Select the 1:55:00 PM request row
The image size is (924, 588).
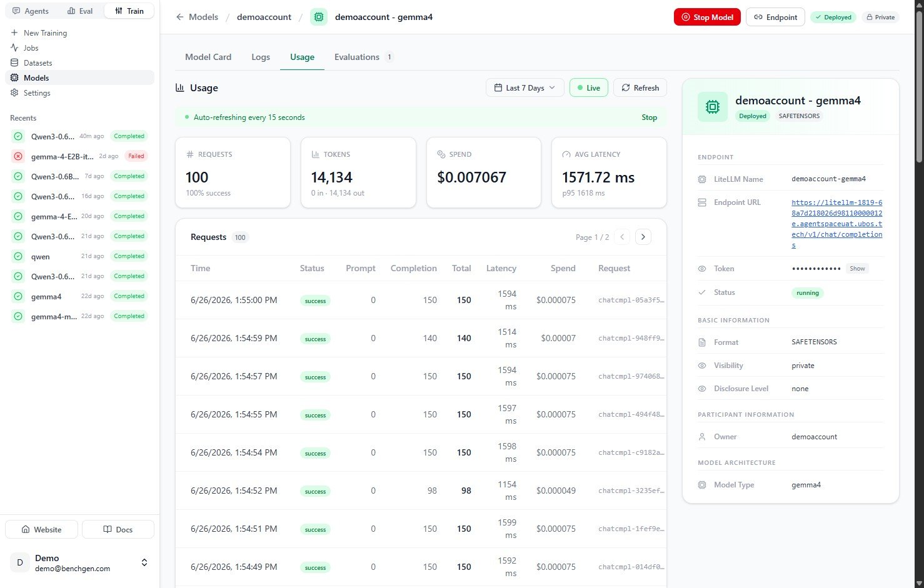click(421, 300)
